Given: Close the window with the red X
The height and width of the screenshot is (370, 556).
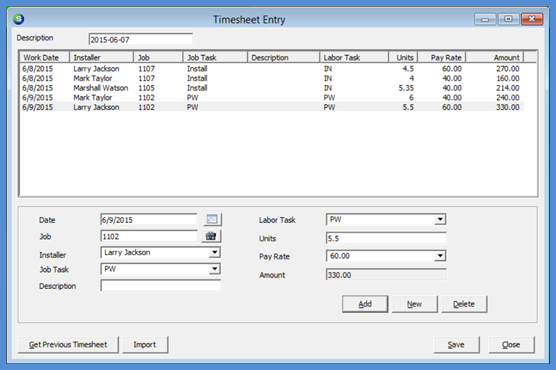Looking at the screenshot, I should tap(532, 19).
